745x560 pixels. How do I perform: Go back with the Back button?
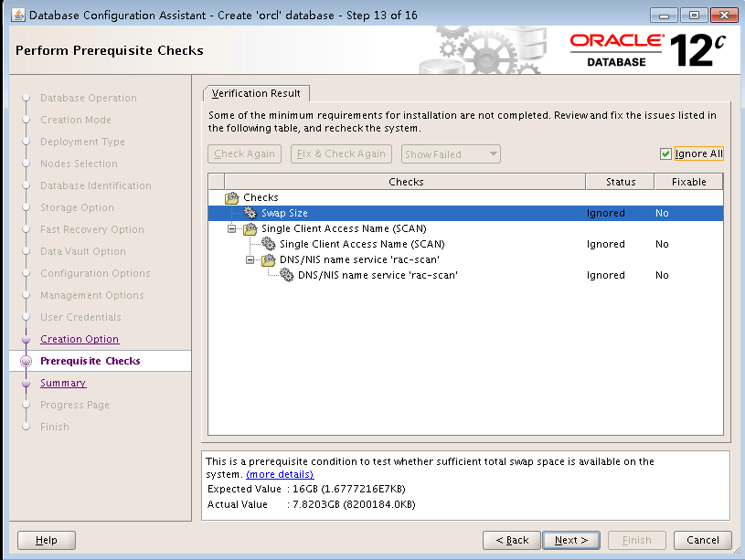512,540
